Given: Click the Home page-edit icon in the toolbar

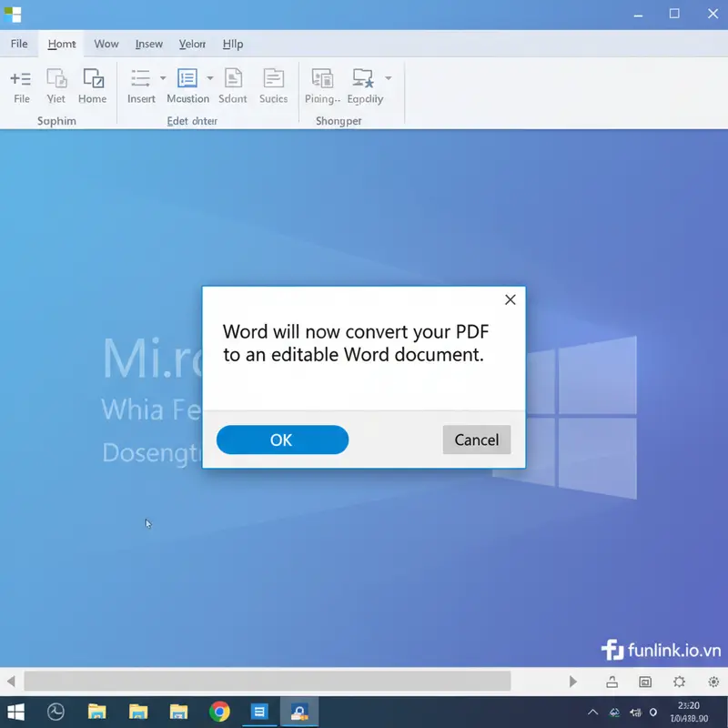Looking at the screenshot, I should 91,77.
